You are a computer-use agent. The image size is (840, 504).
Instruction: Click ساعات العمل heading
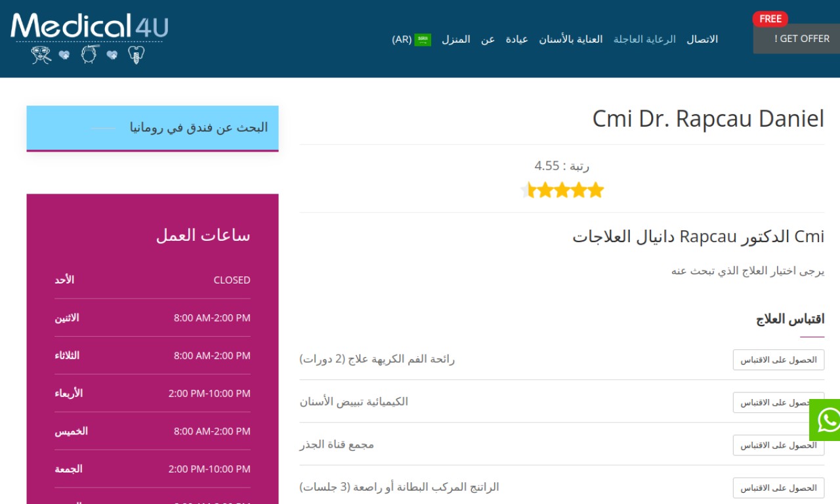point(203,235)
